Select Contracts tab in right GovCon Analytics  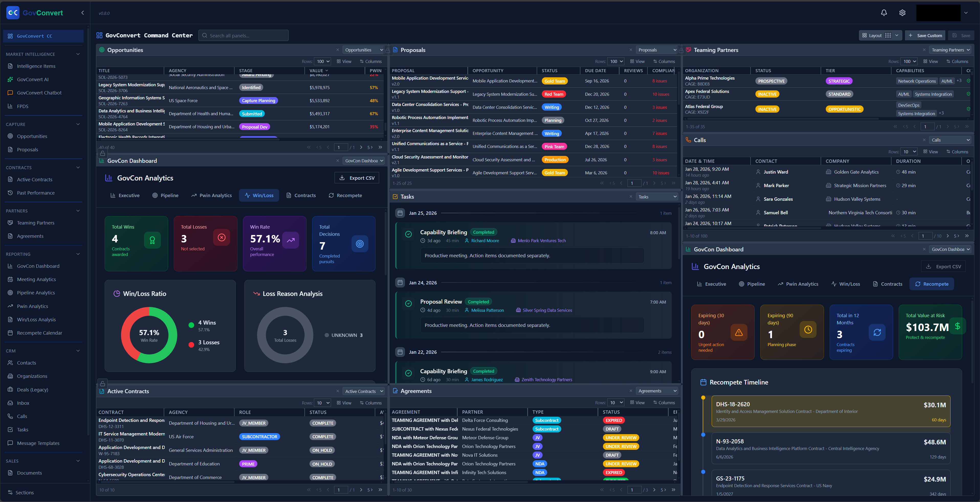click(887, 284)
